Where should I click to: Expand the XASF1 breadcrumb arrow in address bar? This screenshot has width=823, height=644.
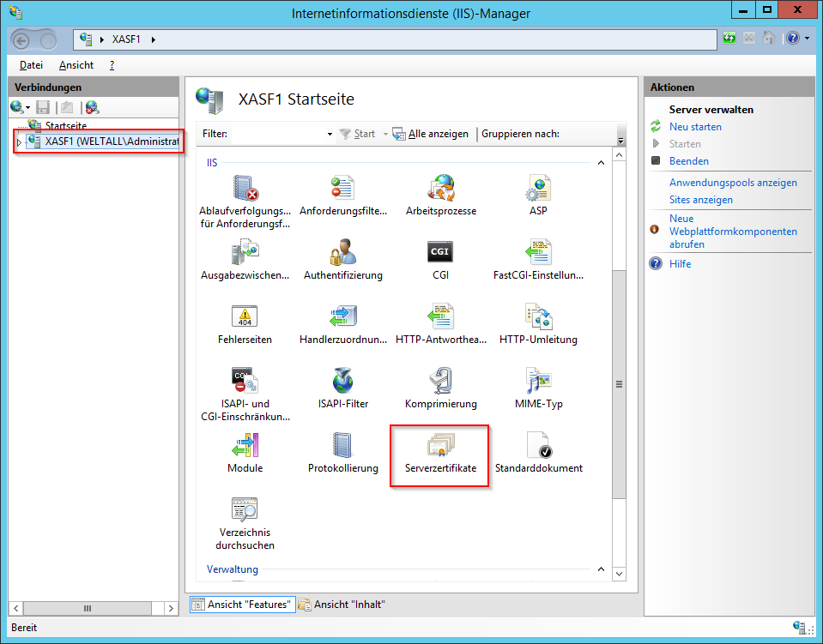(154, 39)
